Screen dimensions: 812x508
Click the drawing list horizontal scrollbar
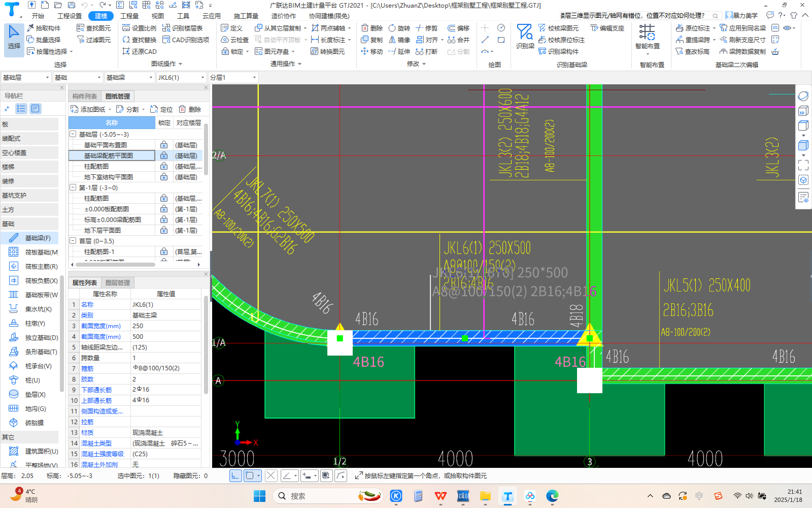[115, 265]
